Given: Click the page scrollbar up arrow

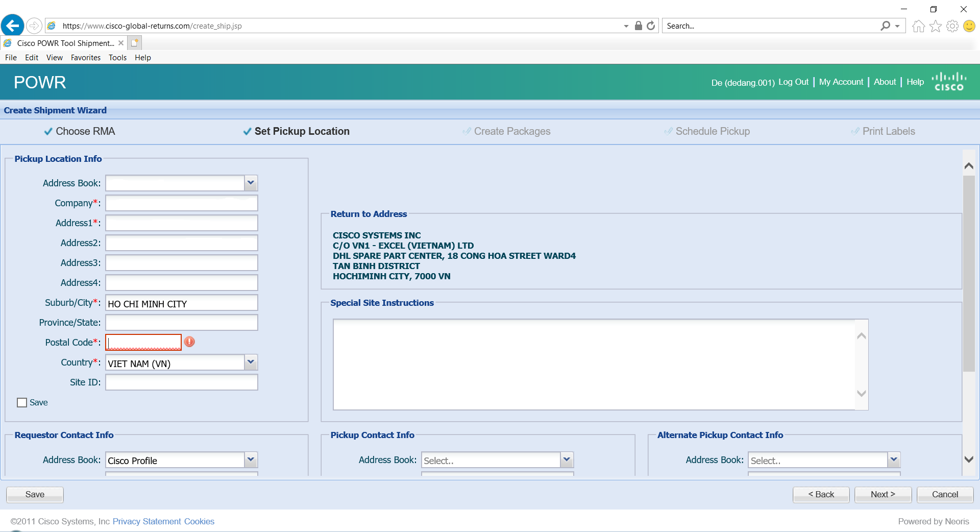Looking at the screenshot, I should [969, 165].
